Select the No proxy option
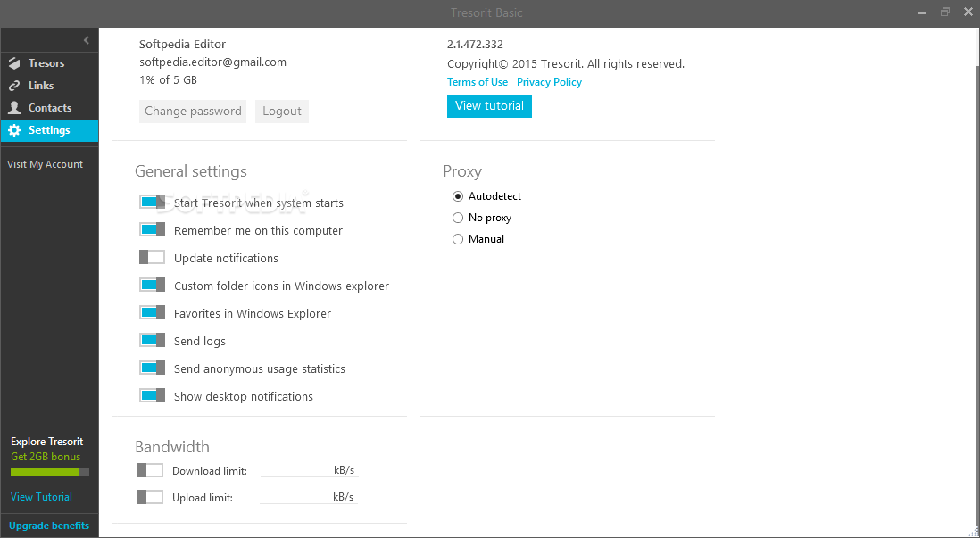 (x=458, y=218)
